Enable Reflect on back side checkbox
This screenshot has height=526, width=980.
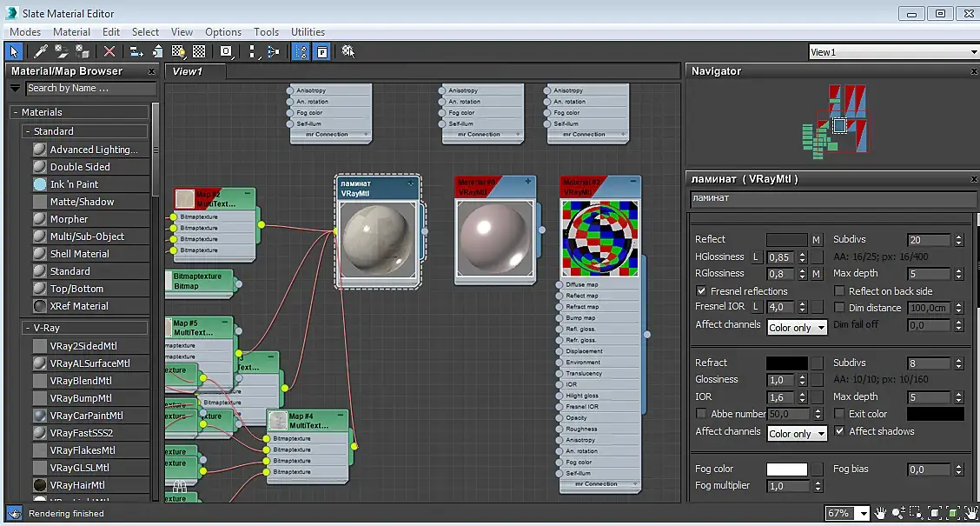click(839, 291)
